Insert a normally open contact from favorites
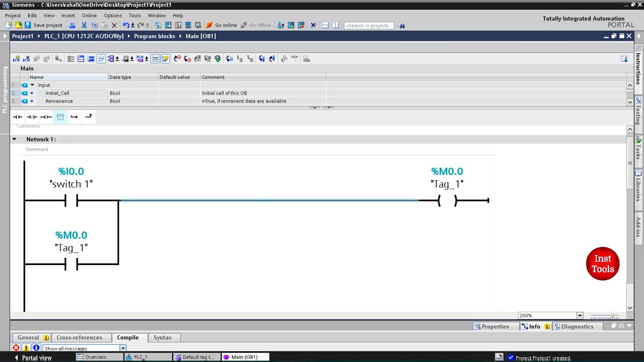Image resolution: width=644 pixels, height=362 pixels. pos(18,117)
